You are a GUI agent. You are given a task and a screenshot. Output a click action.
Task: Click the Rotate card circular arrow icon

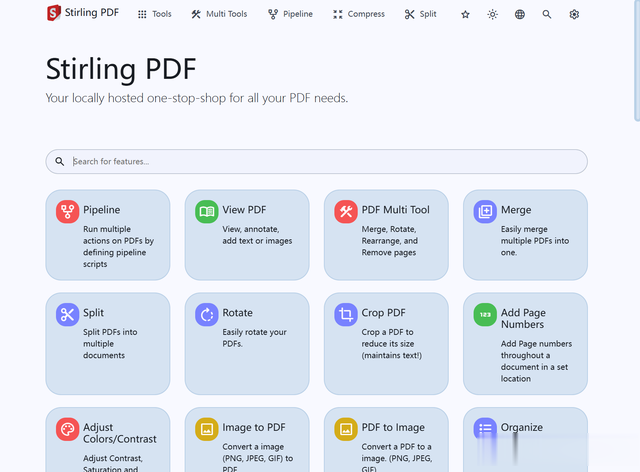[207, 314]
